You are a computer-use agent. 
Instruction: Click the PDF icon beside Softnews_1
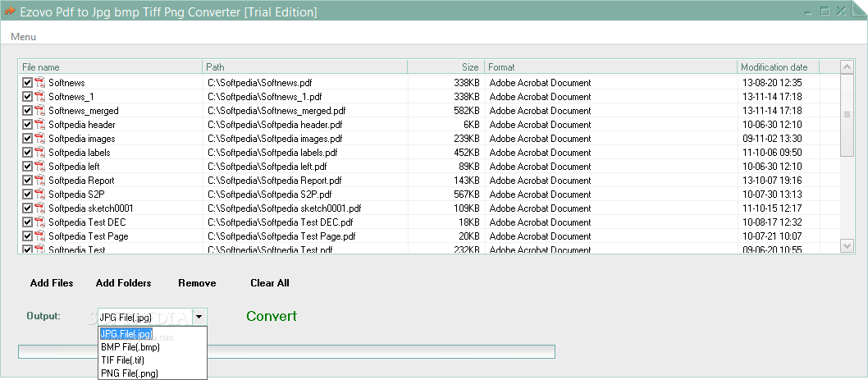click(x=40, y=96)
